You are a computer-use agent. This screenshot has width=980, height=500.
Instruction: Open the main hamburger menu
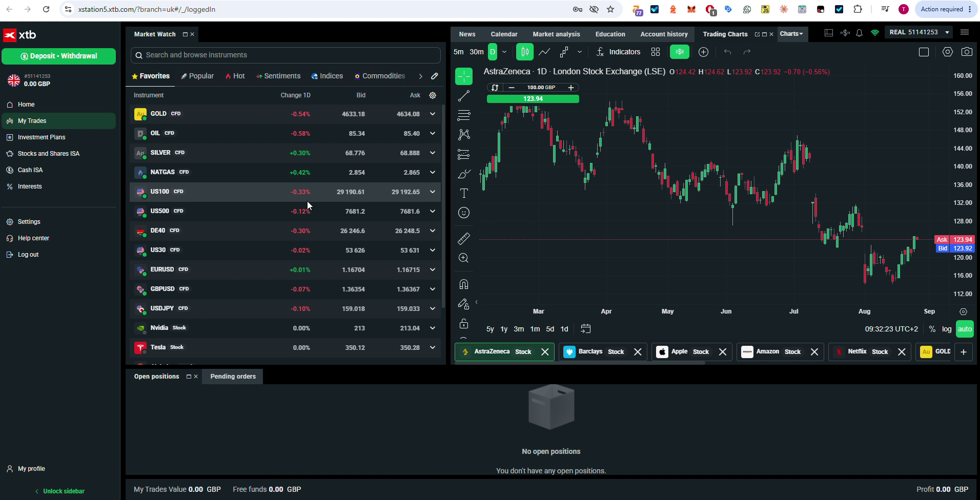pos(965,32)
